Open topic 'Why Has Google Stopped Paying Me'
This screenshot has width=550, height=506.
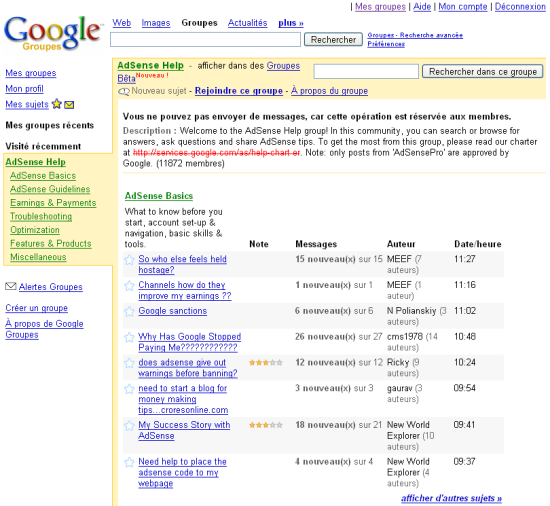(x=189, y=342)
